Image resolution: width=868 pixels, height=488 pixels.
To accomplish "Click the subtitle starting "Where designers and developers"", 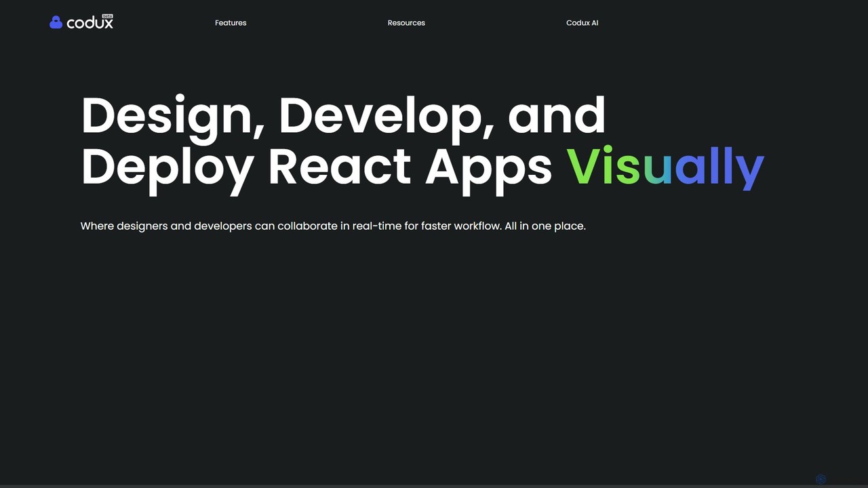I will tap(333, 226).
